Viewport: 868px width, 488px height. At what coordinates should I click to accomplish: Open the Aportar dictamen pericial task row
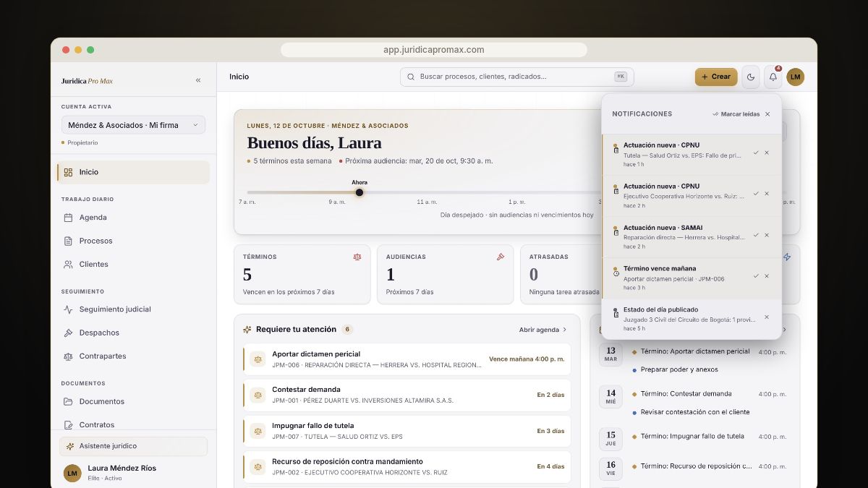point(407,359)
